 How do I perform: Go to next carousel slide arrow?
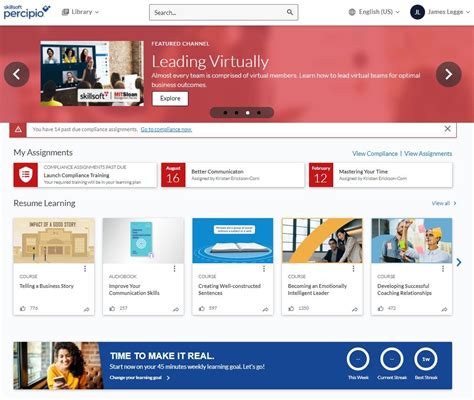(448, 74)
